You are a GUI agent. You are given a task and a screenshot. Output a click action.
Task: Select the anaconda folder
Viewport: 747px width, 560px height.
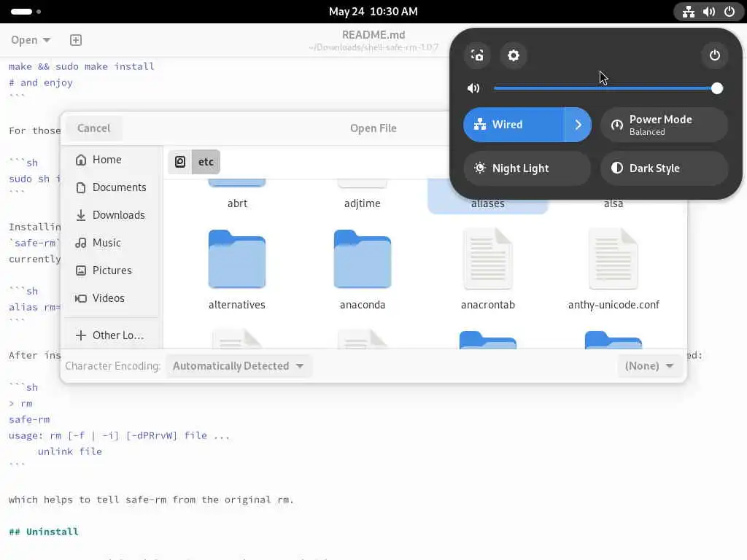(x=363, y=270)
